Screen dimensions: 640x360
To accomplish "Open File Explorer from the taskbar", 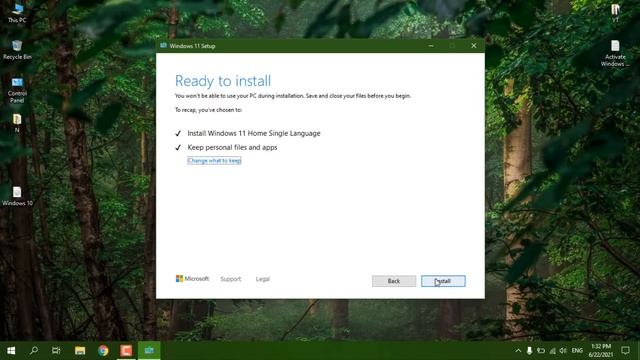I will pos(80,351).
